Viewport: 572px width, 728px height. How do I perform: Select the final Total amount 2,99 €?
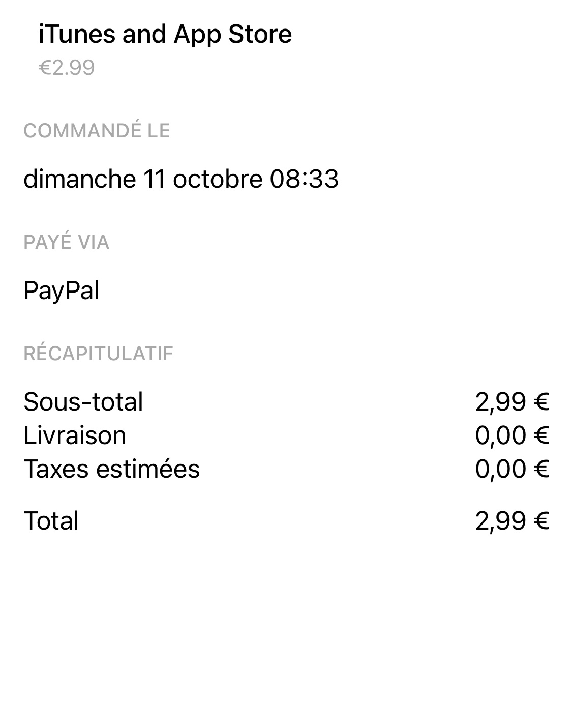pyautogui.click(x=511, y=521)
